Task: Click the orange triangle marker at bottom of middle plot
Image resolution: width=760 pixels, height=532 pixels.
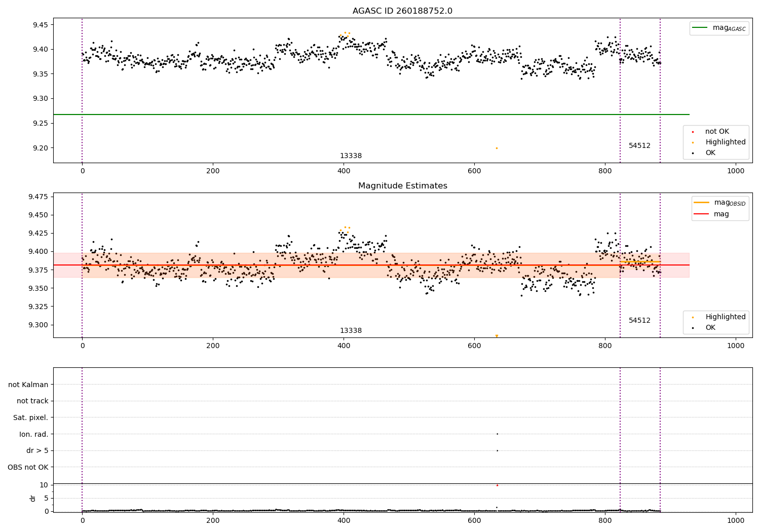Action: coord(497,336)
